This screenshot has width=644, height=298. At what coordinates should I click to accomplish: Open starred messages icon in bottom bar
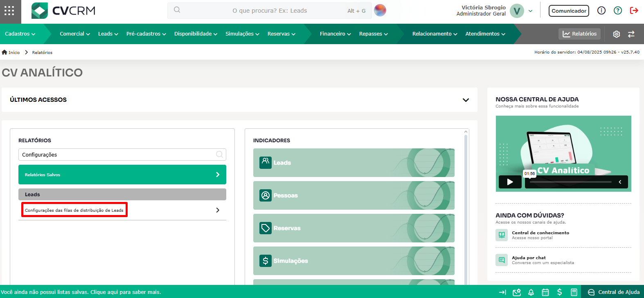coord(517,292)
